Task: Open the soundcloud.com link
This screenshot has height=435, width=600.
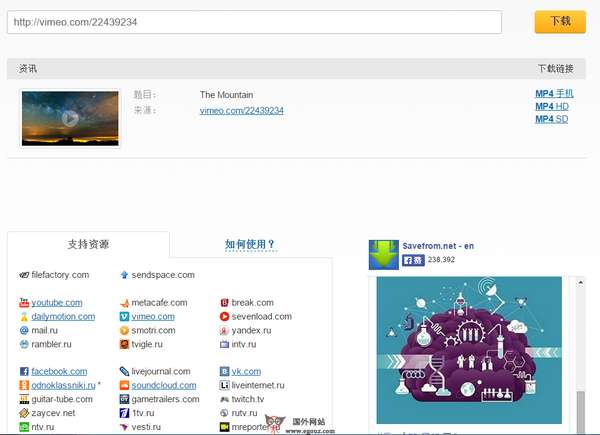Action: [x=164, y=385]
